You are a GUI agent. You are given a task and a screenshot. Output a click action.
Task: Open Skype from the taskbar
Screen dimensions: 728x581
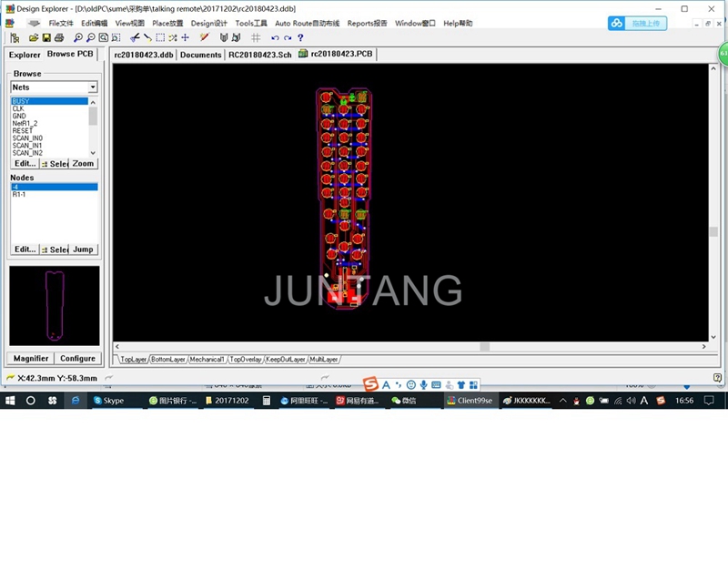point(109,401)
